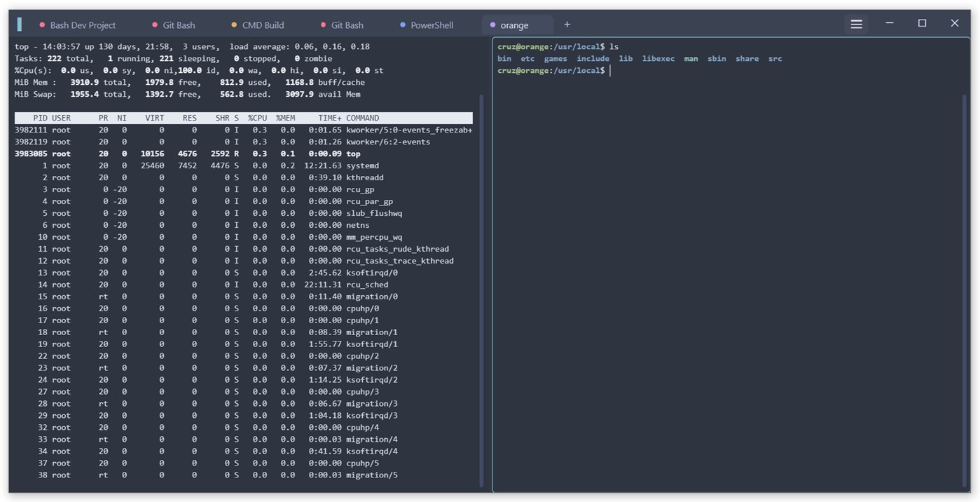Select the kthreadd process row
Screen dimensions: 980x502
point(243,178)
